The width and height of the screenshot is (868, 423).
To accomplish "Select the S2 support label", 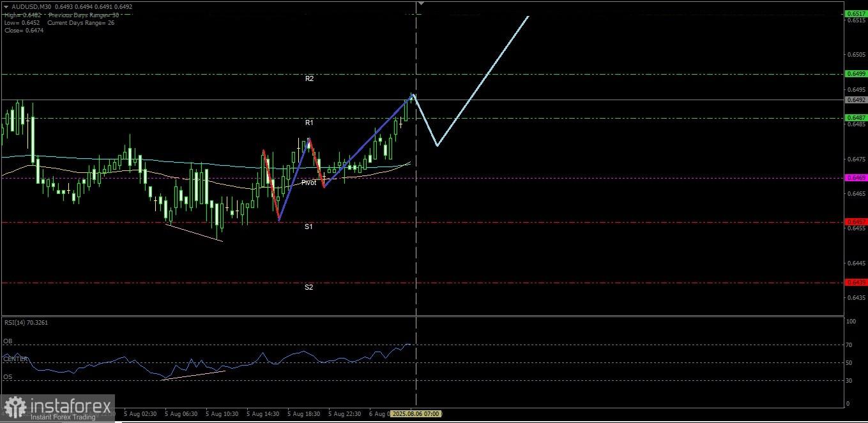I will 308,287.
